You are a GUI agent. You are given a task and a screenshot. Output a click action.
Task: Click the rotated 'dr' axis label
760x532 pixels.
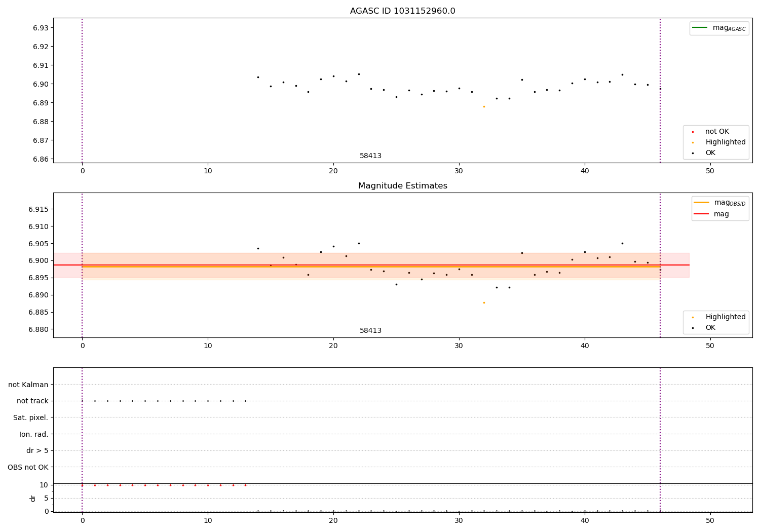point(33,499)
